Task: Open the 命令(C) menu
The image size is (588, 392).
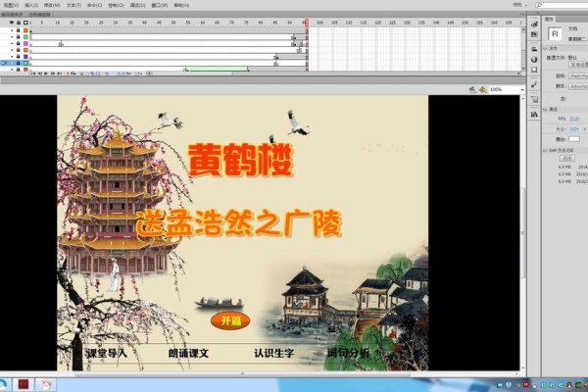Action: (94, 5)
